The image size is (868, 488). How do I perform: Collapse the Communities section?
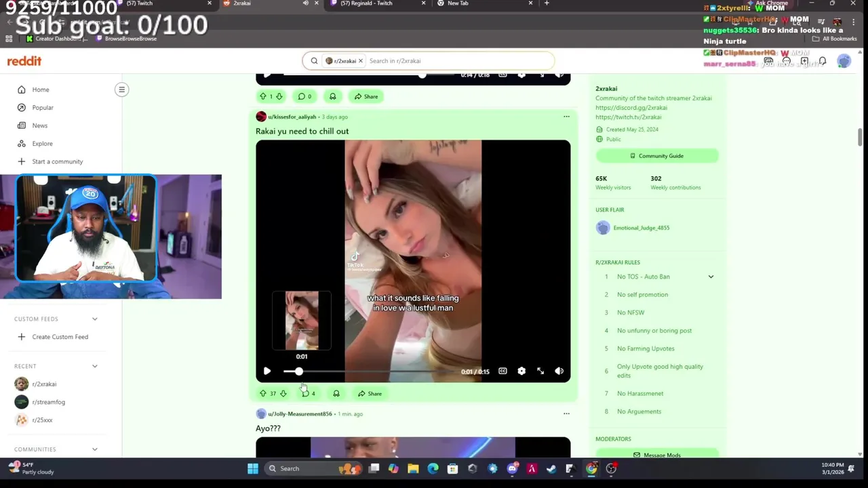(x=94, y=449)
